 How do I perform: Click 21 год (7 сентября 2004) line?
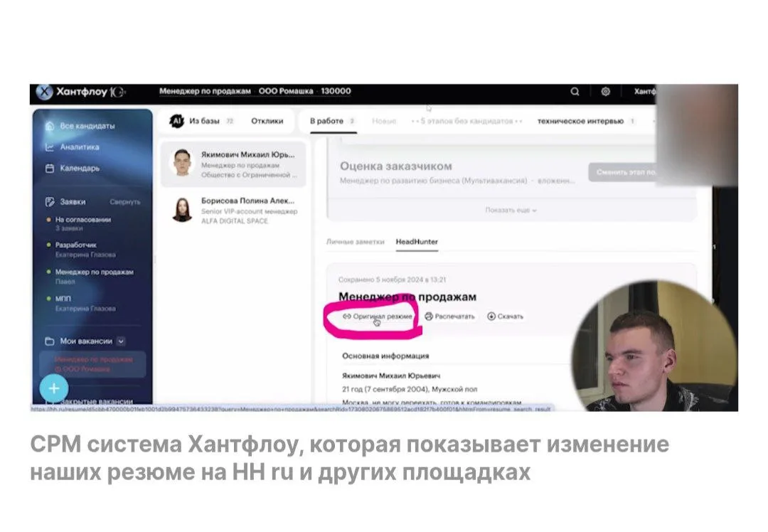point(410,389)
